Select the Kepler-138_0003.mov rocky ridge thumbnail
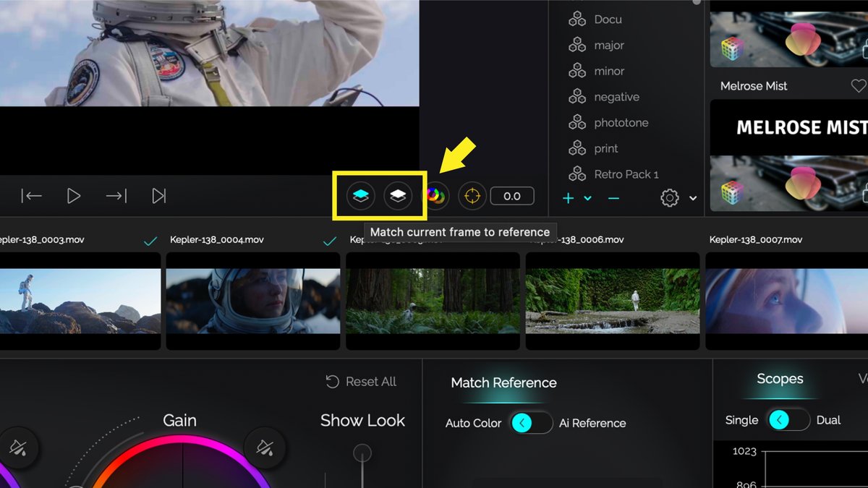 [80, 301]
